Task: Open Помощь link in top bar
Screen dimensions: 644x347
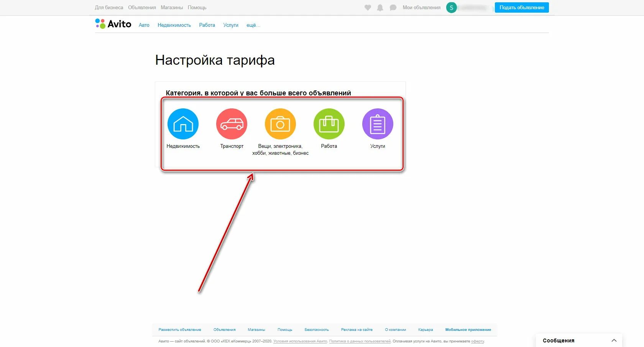Action: pyautogui.click(x=197, y=8)
